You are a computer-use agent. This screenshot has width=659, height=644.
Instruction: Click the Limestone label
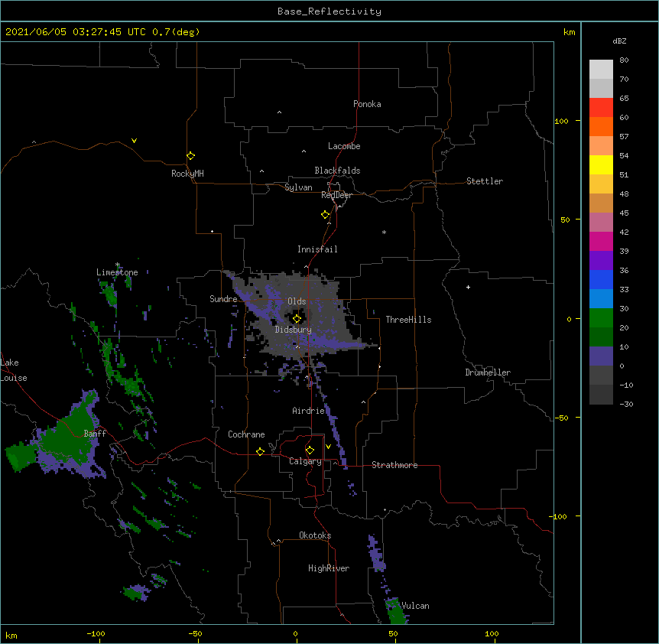pos(117,272)
